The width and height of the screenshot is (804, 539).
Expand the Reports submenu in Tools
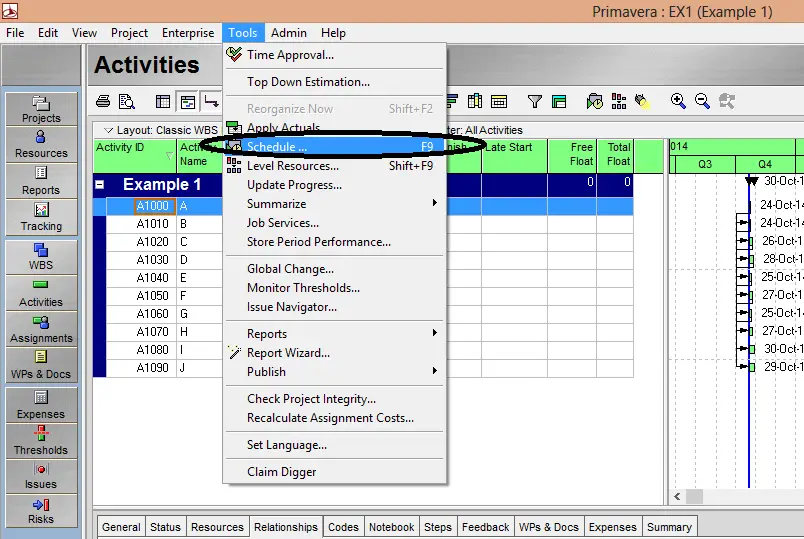pos(434,333)
